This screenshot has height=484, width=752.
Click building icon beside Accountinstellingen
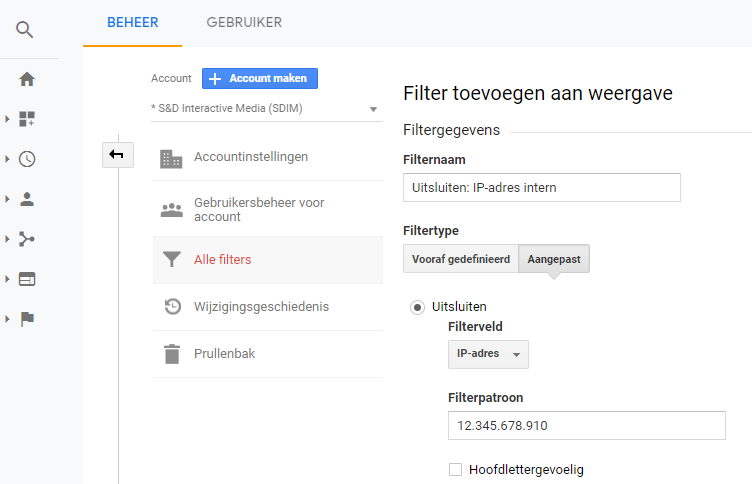coord(171,159)
